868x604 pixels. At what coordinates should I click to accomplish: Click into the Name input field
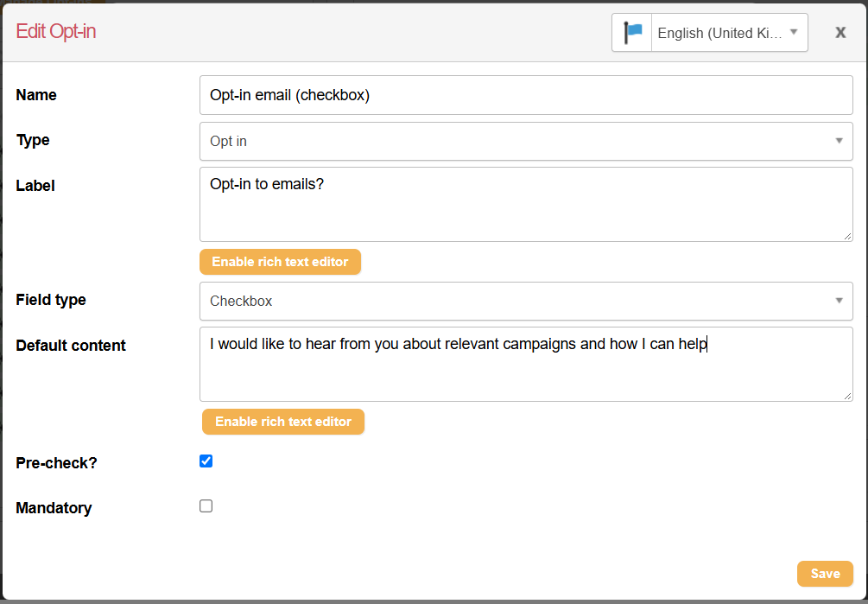pos(526,95)
